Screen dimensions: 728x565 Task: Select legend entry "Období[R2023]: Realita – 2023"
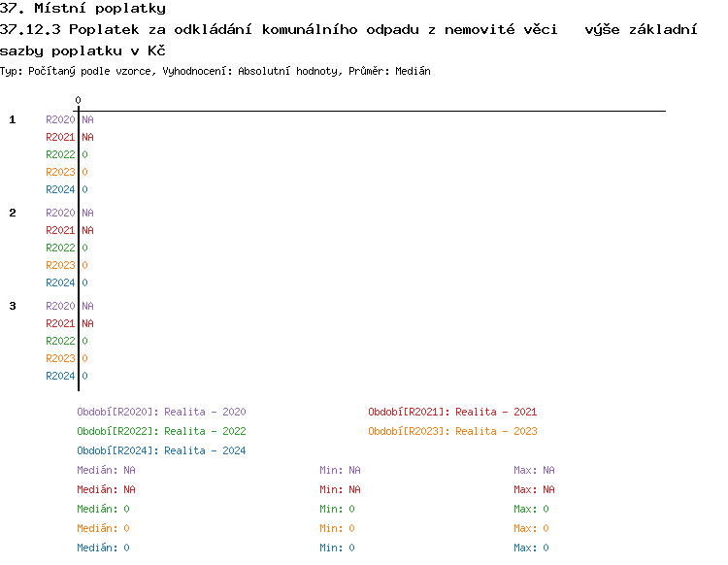(452, 431)
